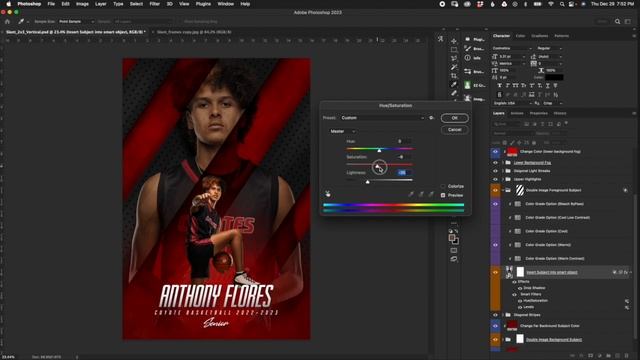The height and width of the screenshot is (360, 640).
Task: Hide Insert Subject into smart object layer
Action: tap(496, 272)
